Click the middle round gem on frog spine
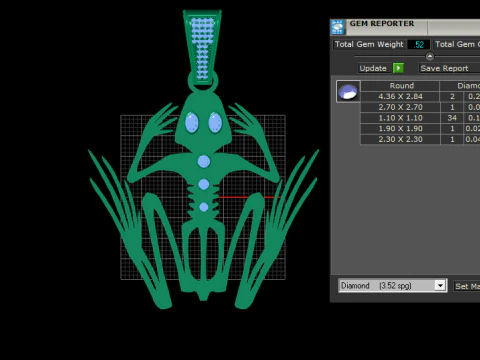The image size is (480, 360). pyautogui.click(x=204, y=184)
